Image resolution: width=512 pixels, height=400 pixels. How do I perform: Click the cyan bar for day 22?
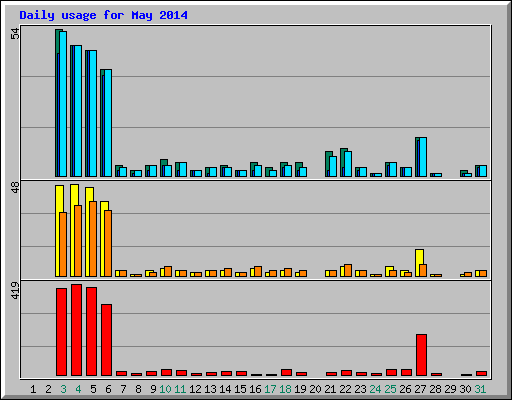pos(348,164)
